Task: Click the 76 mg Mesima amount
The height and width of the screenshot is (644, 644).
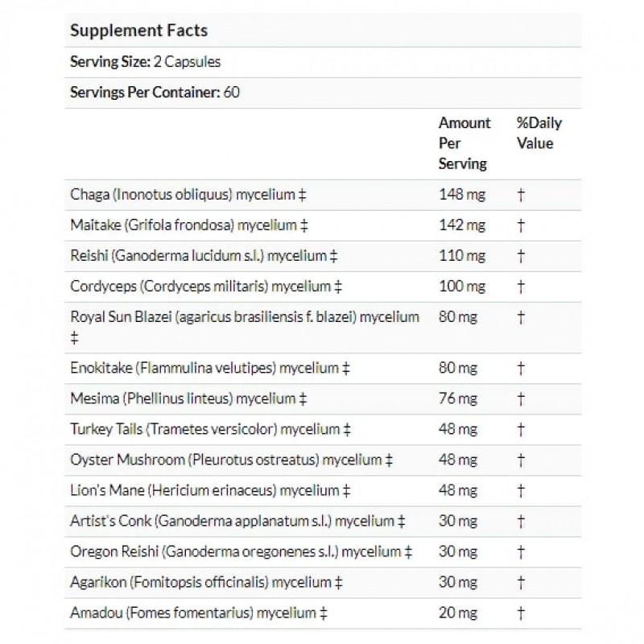Action: (458, 398)
